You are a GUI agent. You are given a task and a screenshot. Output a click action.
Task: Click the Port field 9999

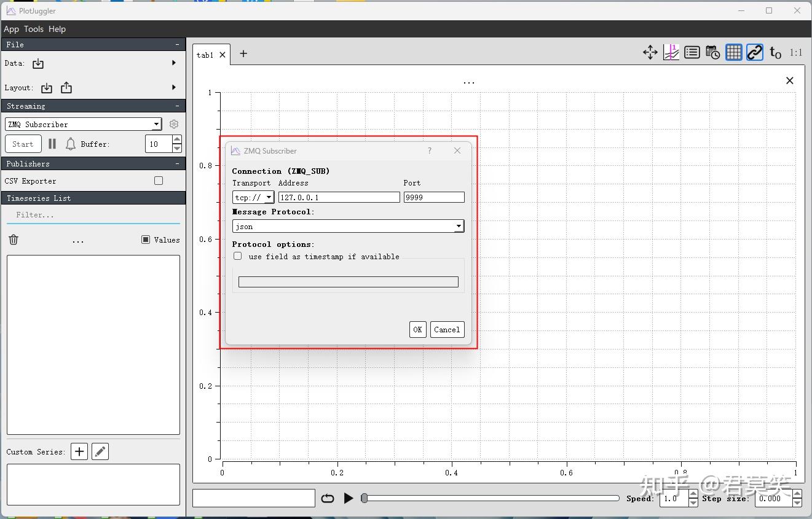pyautogui.click(x=434, y=197)
